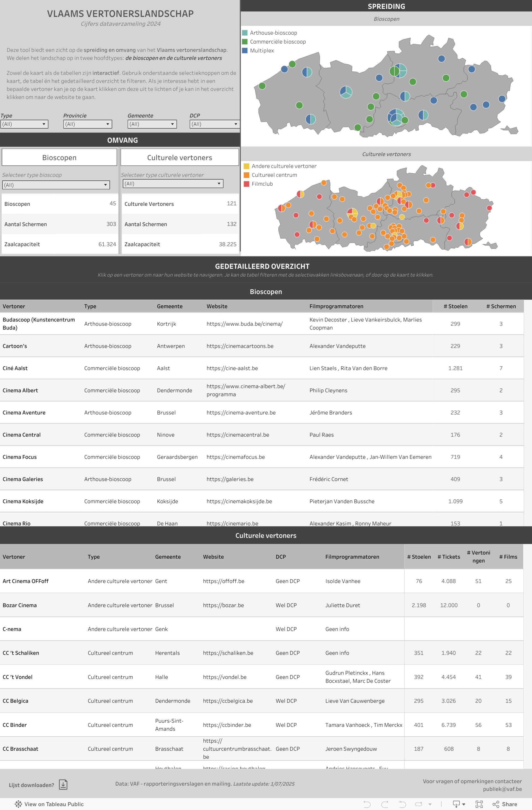Click the Tableau download toolbar icon

[456, 804]
